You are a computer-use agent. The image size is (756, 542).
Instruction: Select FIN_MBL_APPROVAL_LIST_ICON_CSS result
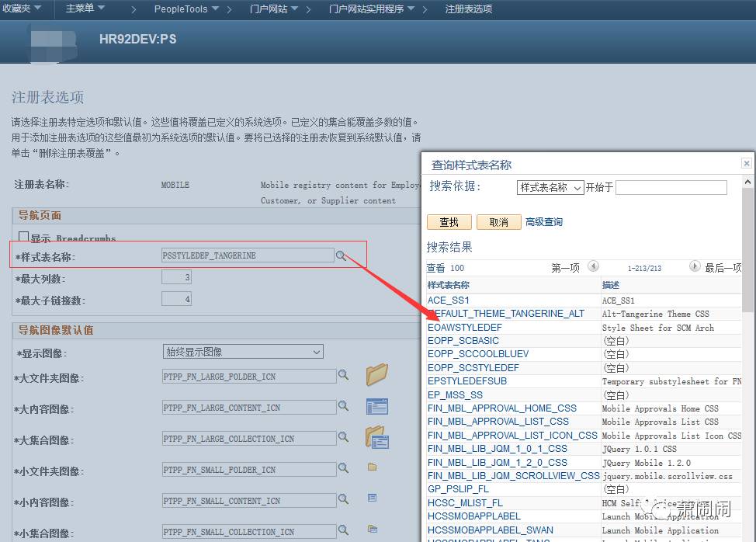[512, 435]
